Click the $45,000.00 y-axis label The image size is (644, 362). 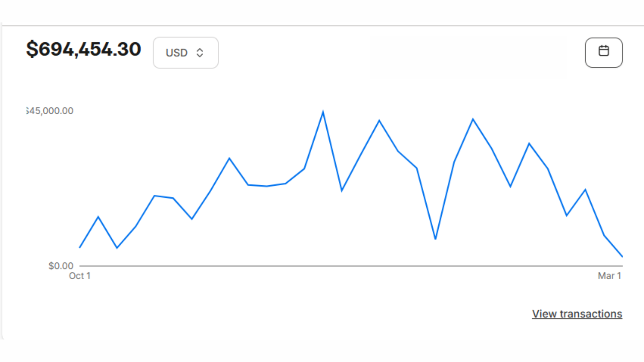click(50, 111)
